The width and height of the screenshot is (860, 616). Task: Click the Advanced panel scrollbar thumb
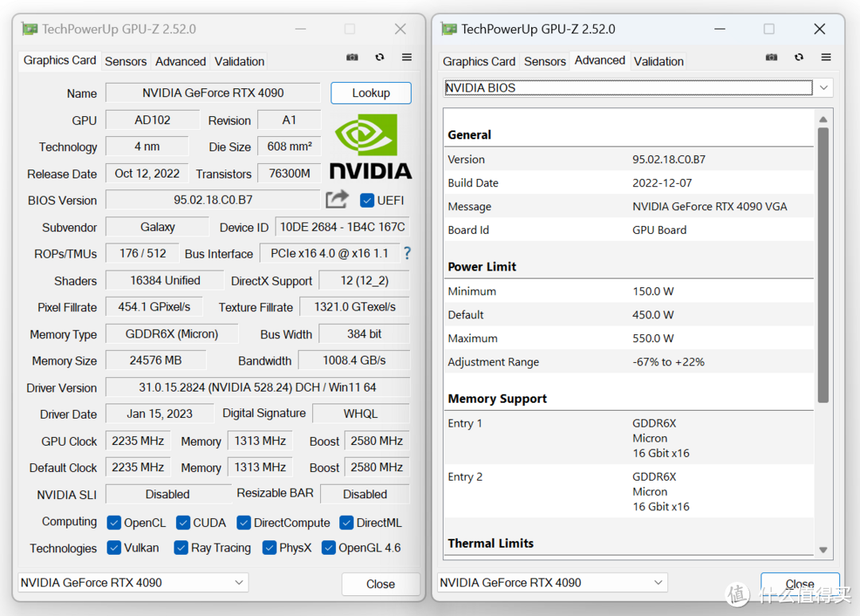click(823, 265)
